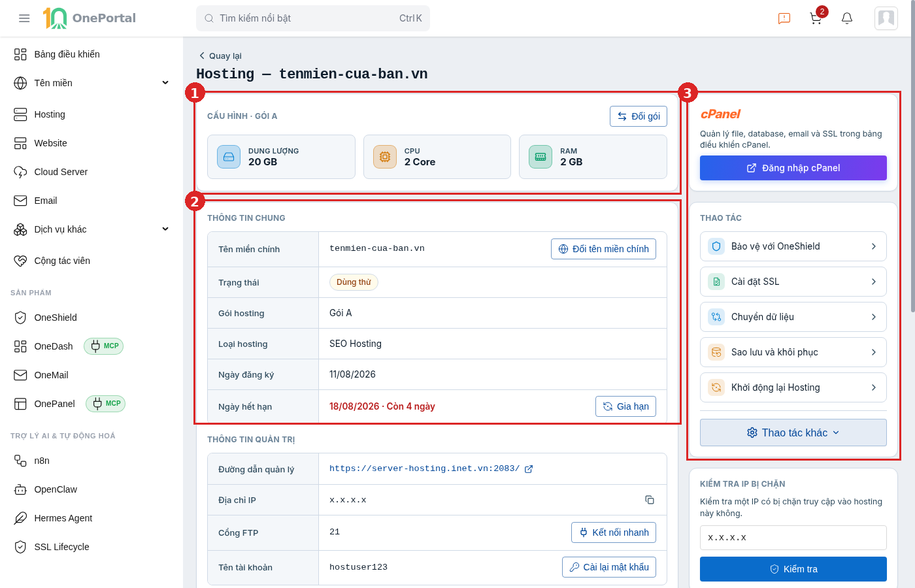Click the MCP badge next to OneDash
The image size is (915, 588).
(104, 346)
